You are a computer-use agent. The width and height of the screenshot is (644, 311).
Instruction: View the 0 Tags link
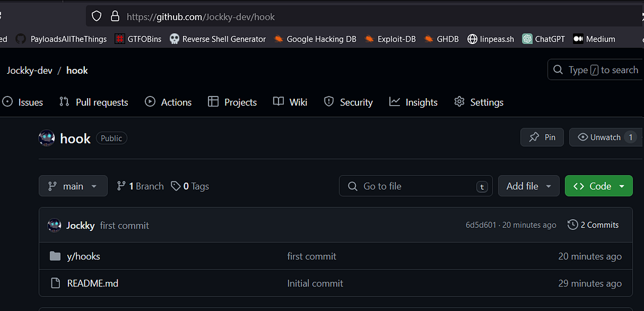190,186
